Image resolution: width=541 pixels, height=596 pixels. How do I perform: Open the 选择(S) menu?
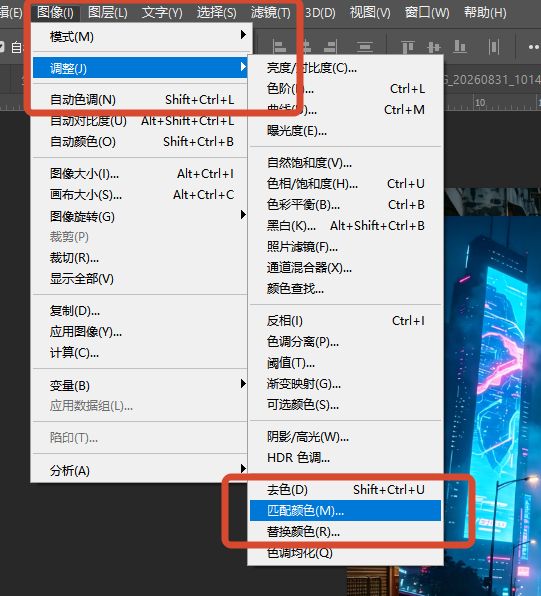pos(216,13)
